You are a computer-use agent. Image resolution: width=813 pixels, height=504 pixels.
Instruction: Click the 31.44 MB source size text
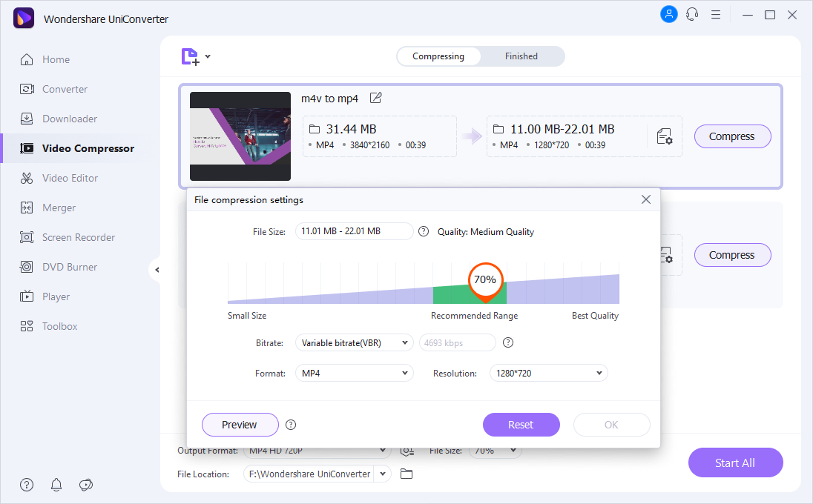tap(351, 129)
